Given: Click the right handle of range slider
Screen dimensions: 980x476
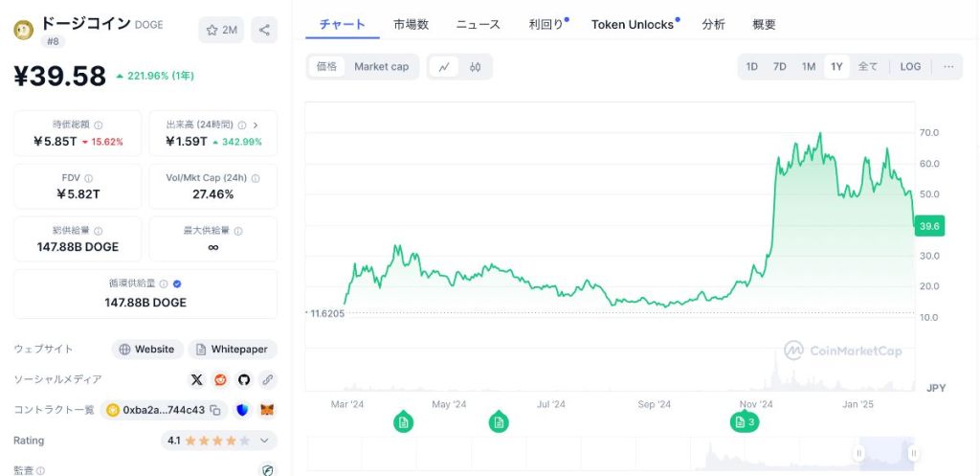Looking at the screenshot, I should pyautogui.click(x=914, y=453).
